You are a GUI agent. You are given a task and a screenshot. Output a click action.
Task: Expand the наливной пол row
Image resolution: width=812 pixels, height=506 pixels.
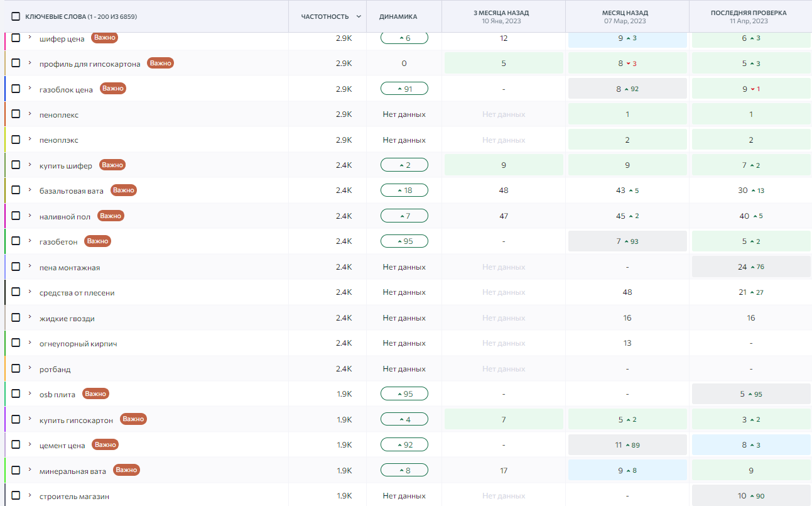[30, 216]
